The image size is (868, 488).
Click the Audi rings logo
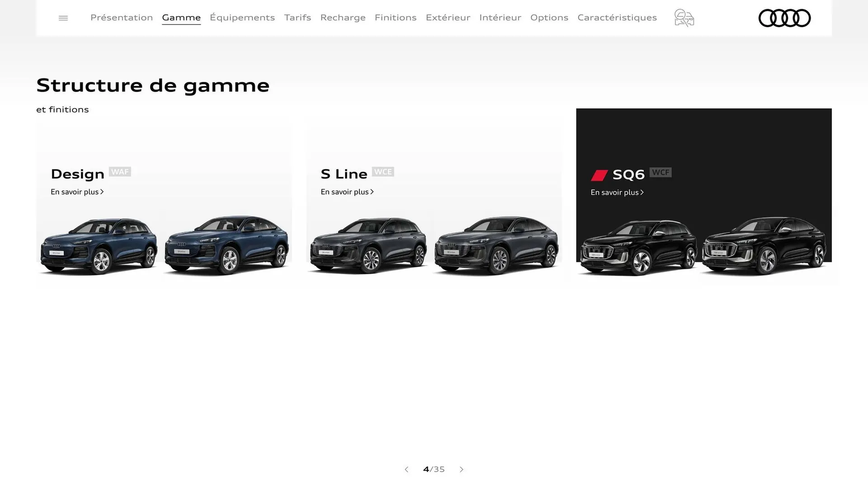click(x=784, y=18)
